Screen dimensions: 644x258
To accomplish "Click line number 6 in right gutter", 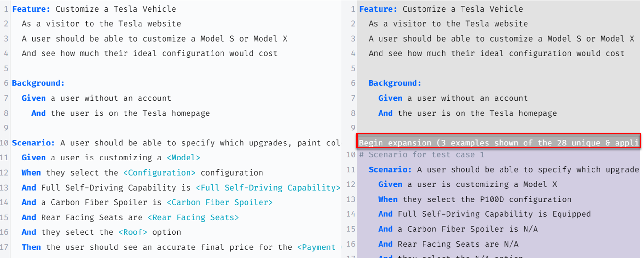I will pyautogui.click(x=353, y=83).
